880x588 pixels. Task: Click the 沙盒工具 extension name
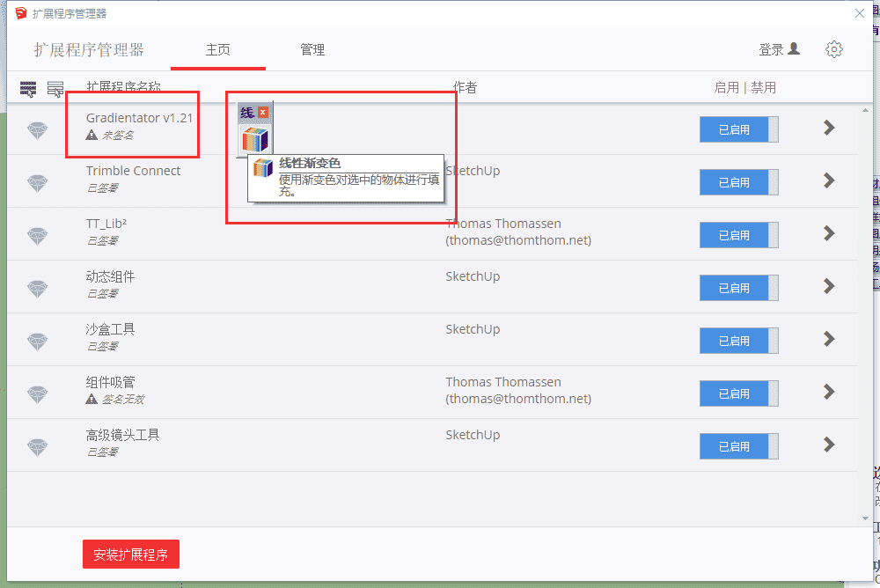(x=110, y=329)
